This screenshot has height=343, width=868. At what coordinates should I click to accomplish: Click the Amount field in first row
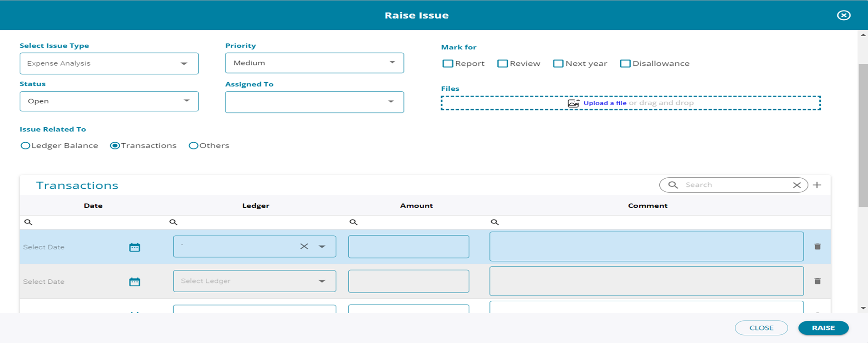pos(409,246)
